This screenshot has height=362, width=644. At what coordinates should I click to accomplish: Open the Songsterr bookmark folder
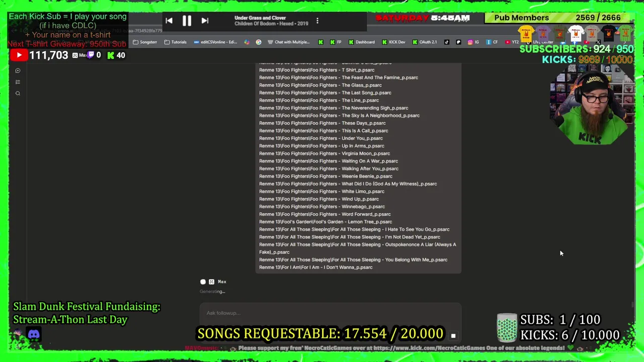tap(145, 42)
